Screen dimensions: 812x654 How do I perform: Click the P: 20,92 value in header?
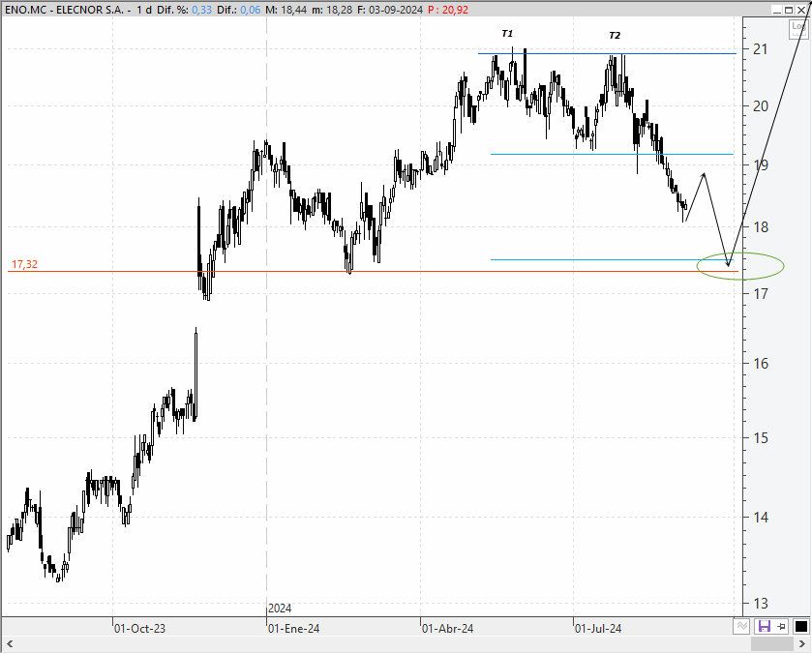[448, 10]
